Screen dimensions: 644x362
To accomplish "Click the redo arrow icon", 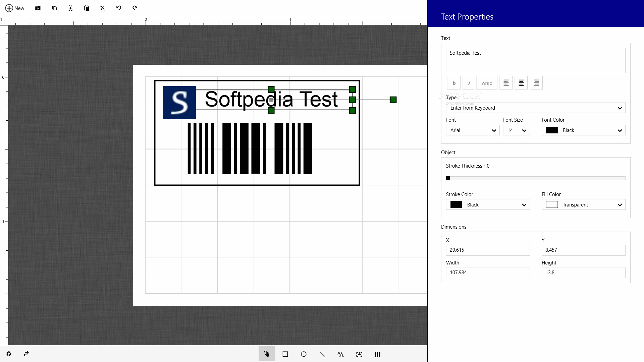I will point(135,8).
